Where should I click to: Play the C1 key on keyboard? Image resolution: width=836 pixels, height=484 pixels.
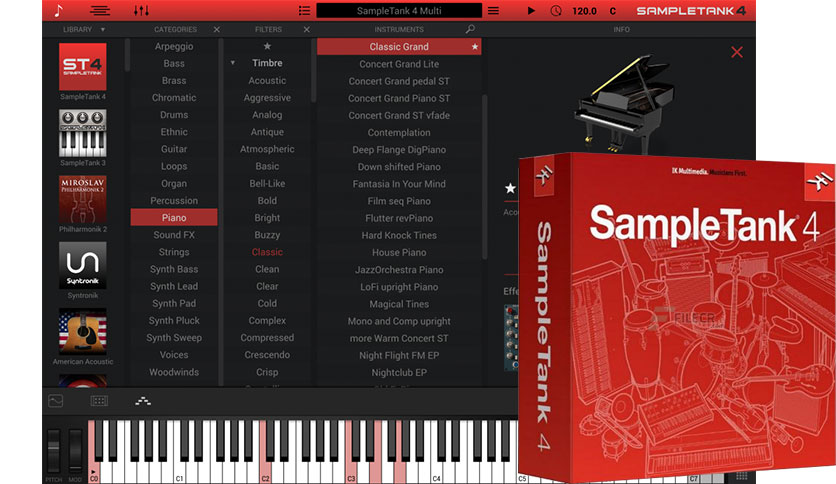(x=179, y=473)
